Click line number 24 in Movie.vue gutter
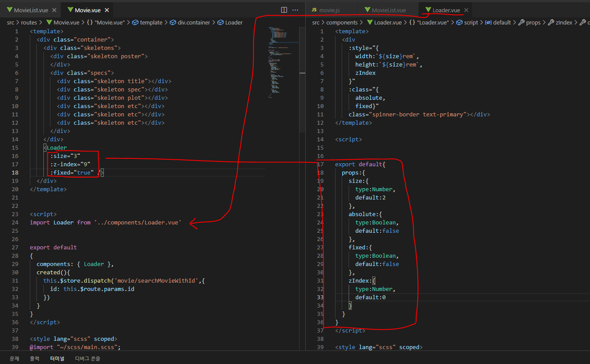Screen dimensions: 590x364 (x=15, y=222)
